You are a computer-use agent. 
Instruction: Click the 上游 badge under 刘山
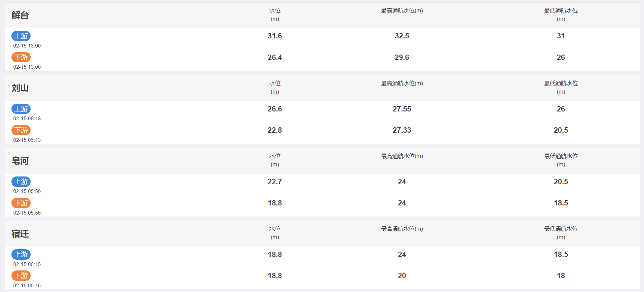21,109
